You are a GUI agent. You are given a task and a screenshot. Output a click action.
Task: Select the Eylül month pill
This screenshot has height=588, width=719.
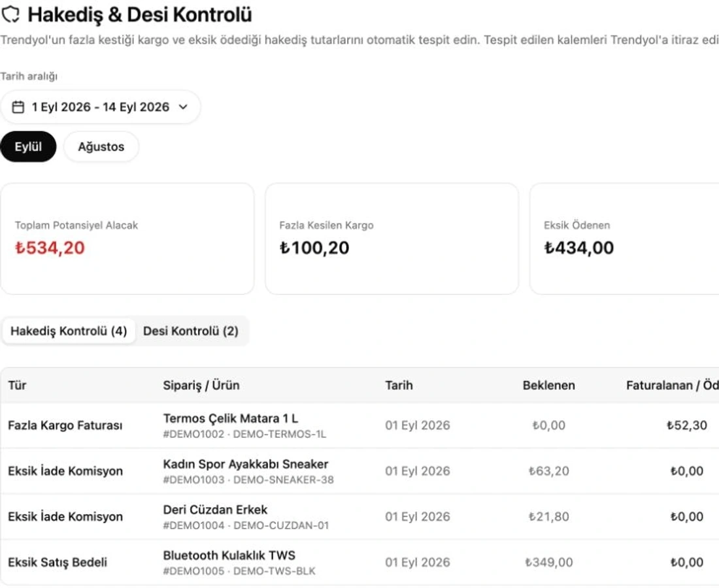28,146
